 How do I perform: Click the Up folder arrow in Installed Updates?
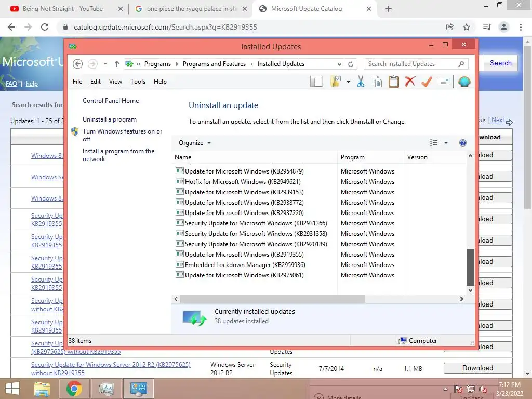[117, 64]
